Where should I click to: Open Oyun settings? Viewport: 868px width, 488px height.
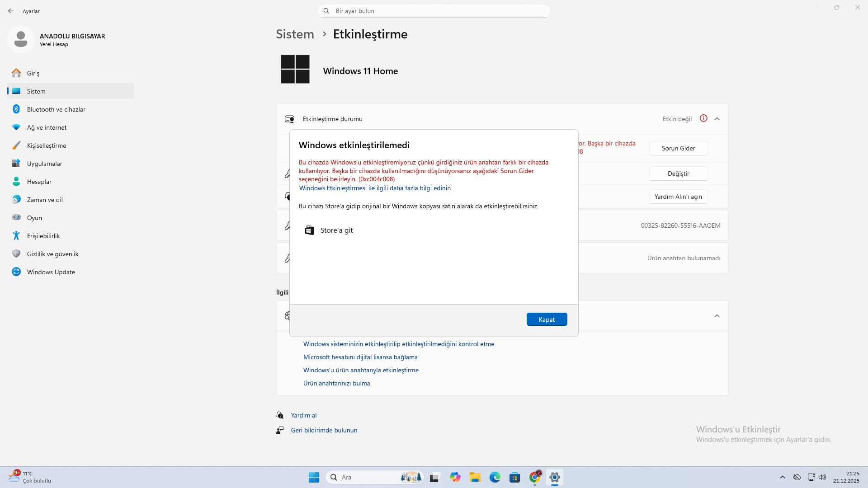(71, 218)
